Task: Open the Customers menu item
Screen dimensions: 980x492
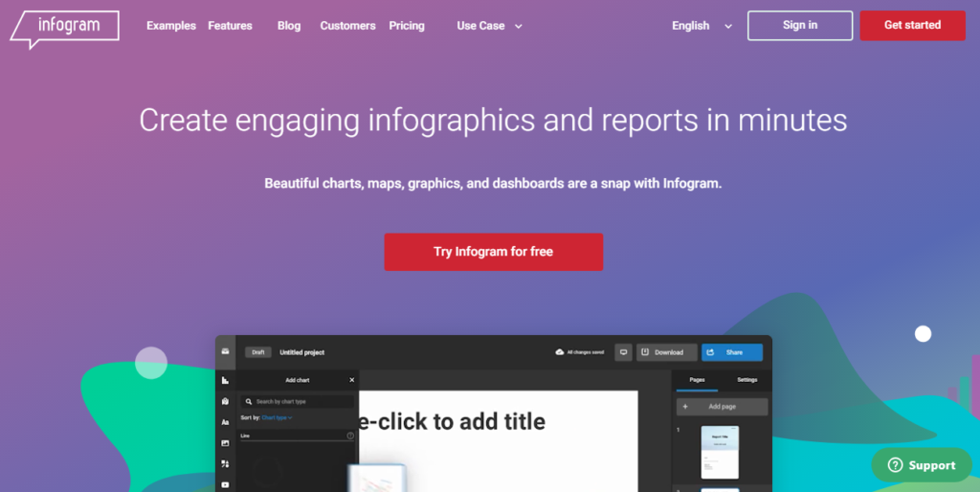Action: point(347,26)
